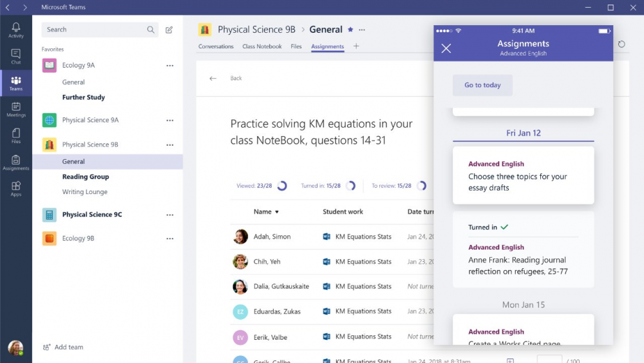Click the Physical Science 9A globe icon

(50, 120)
